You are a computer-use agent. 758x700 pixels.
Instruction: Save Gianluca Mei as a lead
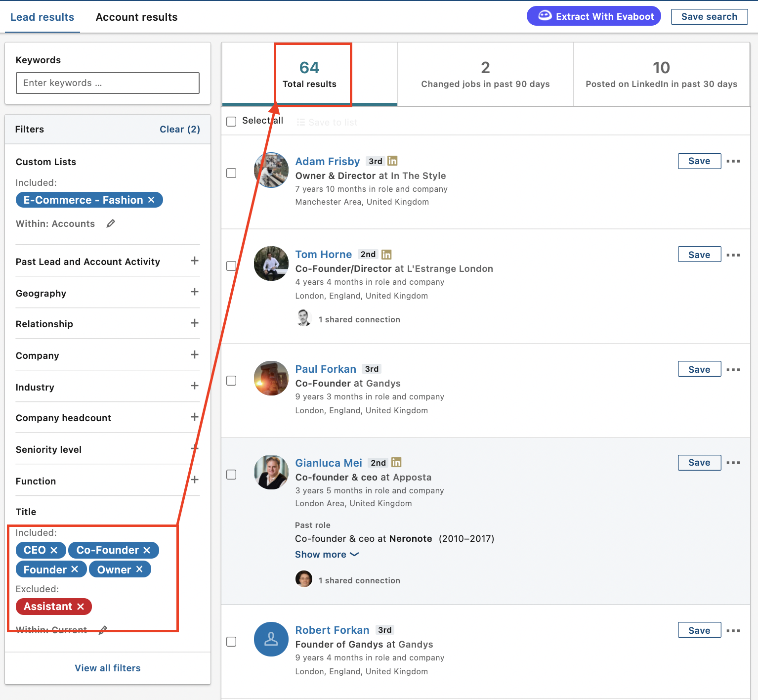[700, 463]
